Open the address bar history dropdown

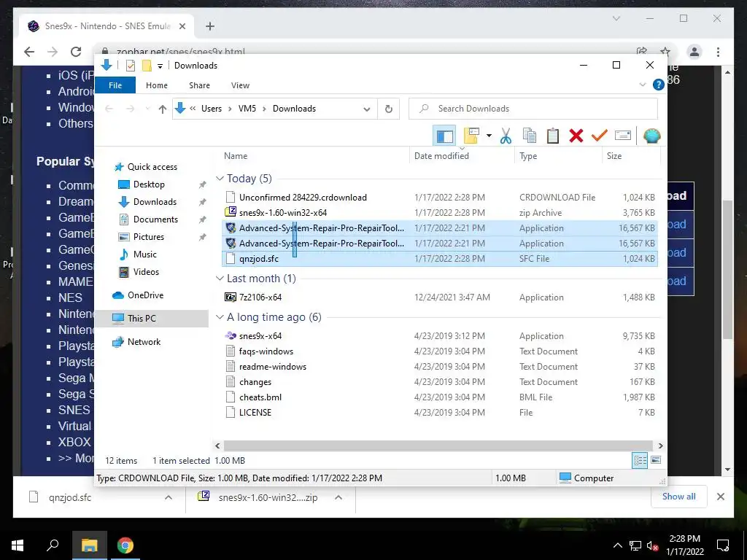tap(366, 109)
